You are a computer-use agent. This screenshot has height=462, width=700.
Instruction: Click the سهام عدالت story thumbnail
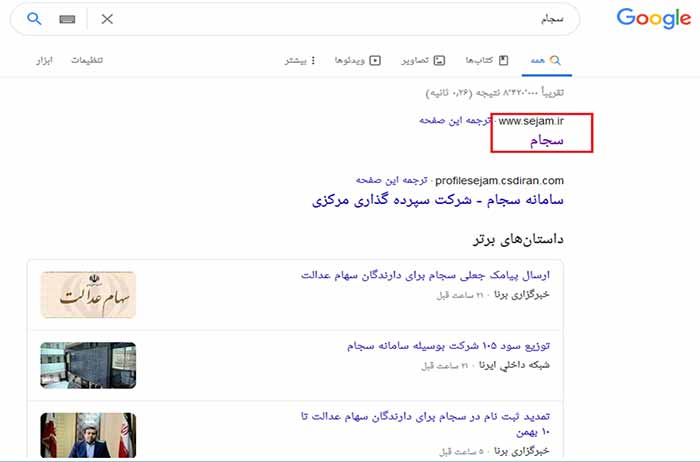[88, 295]
